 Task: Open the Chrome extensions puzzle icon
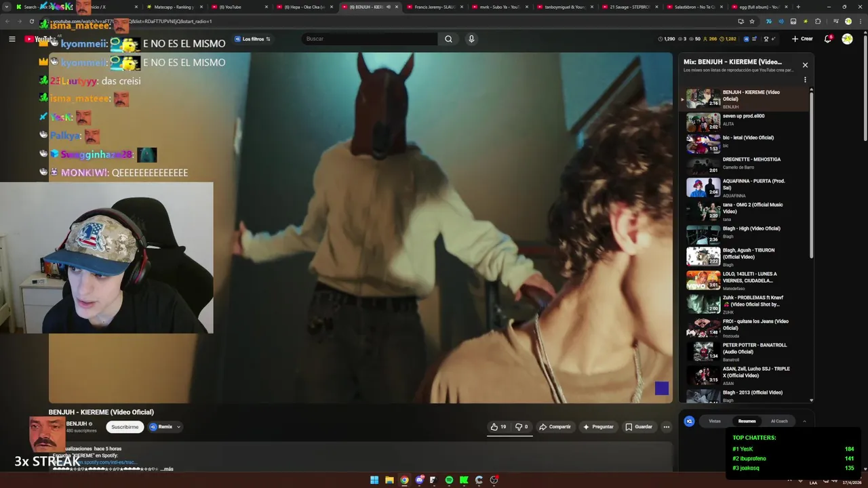coord(818,21)
